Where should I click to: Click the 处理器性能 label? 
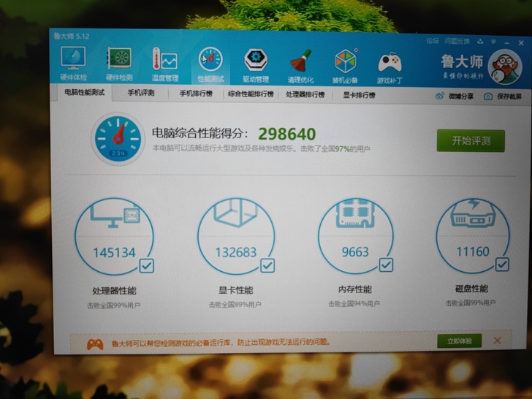coord(114,291)
